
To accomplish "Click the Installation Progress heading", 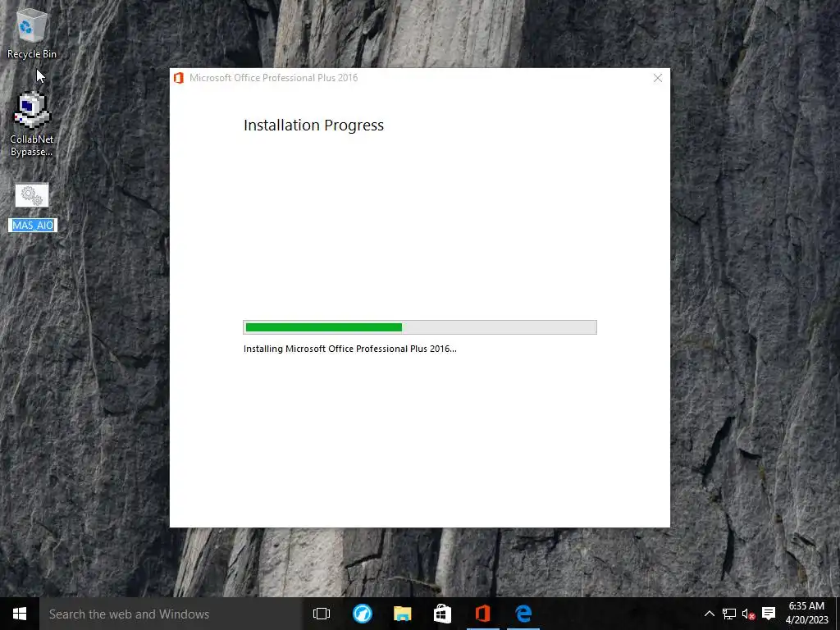I will tap(313, 126).
